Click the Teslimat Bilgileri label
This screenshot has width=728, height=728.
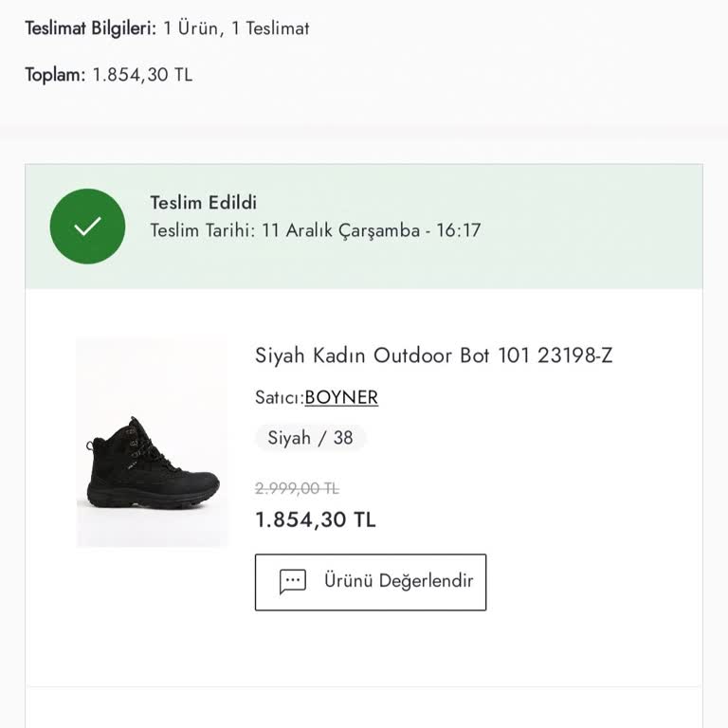pyautogui.click(x=90, y=28)
